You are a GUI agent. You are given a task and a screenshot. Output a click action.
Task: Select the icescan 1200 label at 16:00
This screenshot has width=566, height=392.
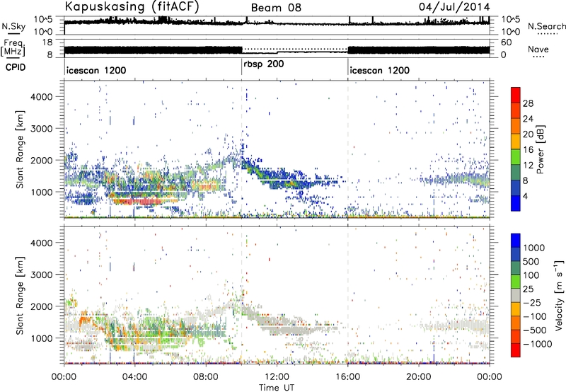(x=380, y=70)
